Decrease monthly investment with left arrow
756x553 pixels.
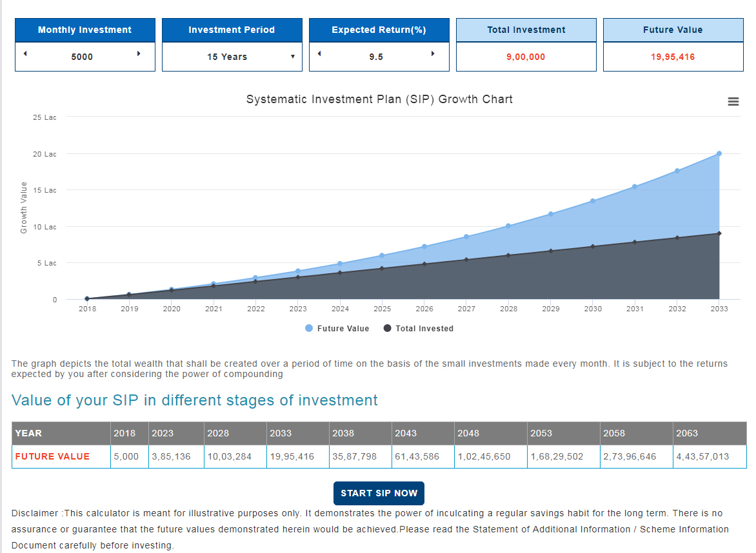click(x=25, y=53)
